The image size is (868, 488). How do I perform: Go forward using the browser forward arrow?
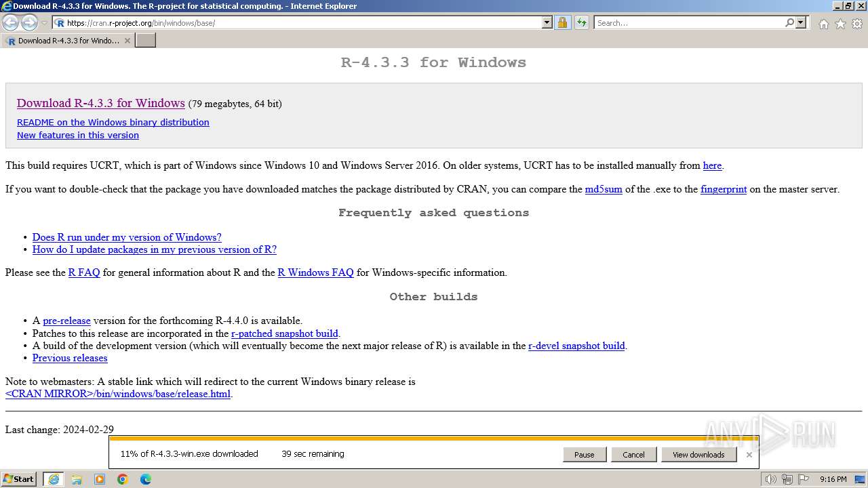point(29,22)
